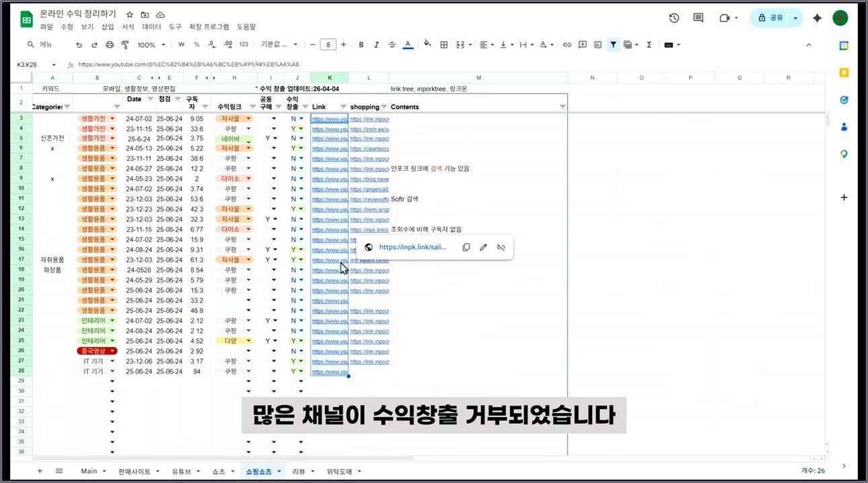This screenshot has width=868, height=483.
Task: Click the formula bar URL text
Action: click(188, 65)
